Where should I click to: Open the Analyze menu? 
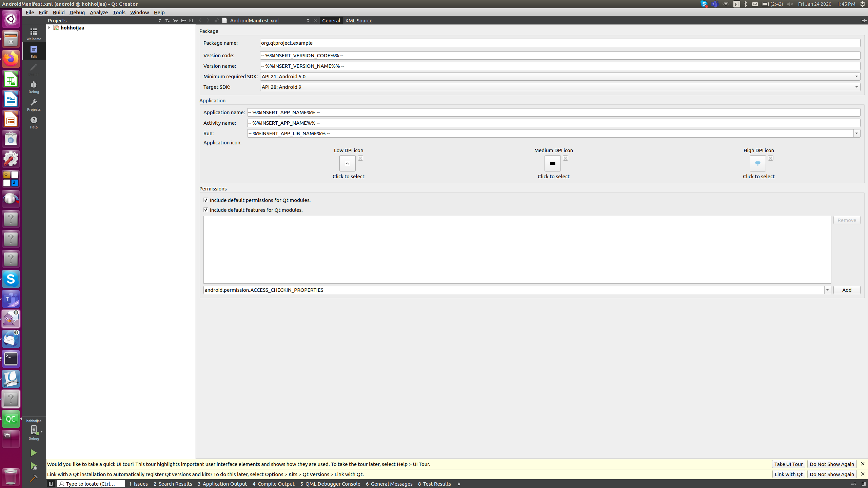[99, 12]
